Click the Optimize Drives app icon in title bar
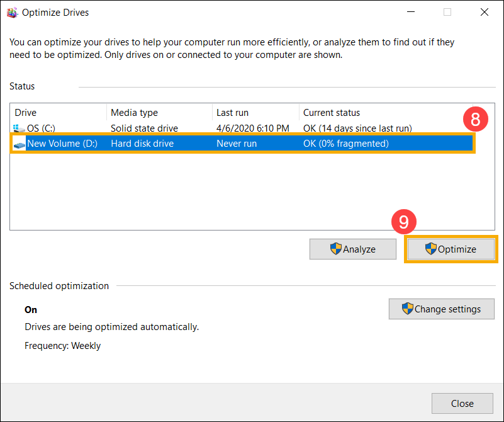This screenshot has width=504, height=422. (x=12, y=13)
